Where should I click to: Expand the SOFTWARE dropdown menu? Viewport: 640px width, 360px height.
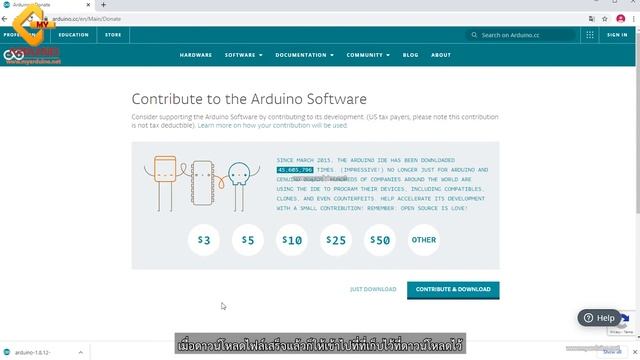(244, 55)
